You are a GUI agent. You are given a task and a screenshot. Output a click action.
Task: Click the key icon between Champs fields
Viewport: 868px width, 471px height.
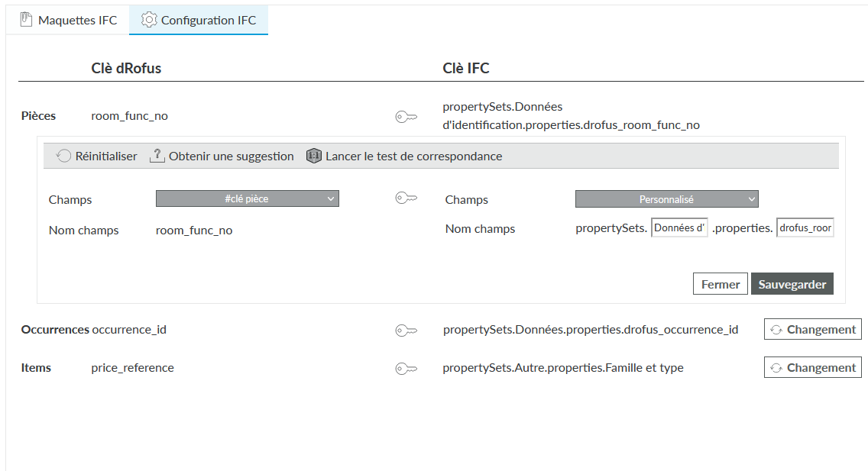coord(406,198)
